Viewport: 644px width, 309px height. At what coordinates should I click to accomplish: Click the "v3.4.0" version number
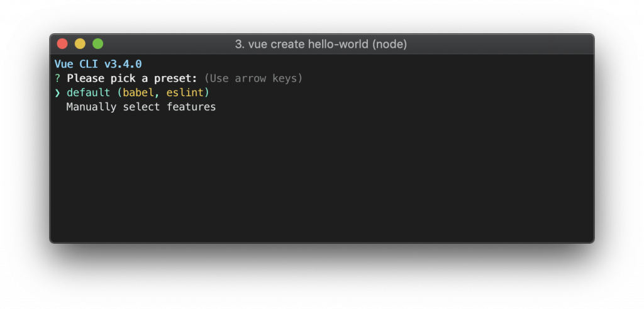click(121, 64)
